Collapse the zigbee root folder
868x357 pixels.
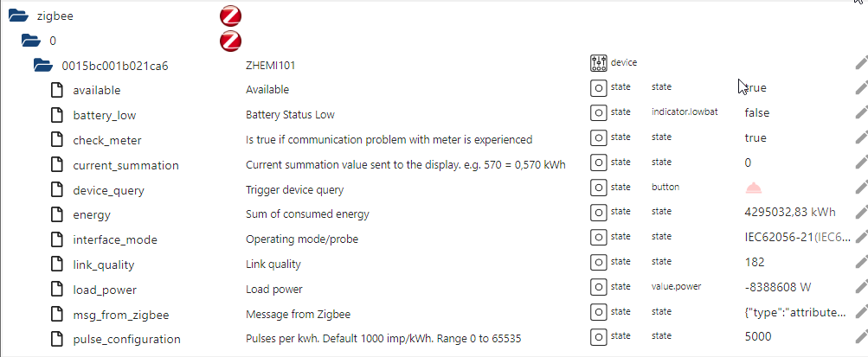tap(18, 16)
